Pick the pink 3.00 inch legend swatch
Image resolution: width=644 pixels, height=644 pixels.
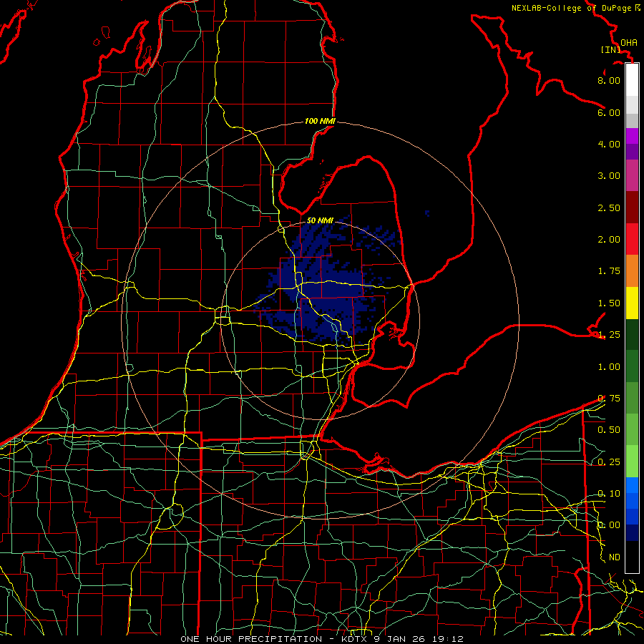point(632,175)
